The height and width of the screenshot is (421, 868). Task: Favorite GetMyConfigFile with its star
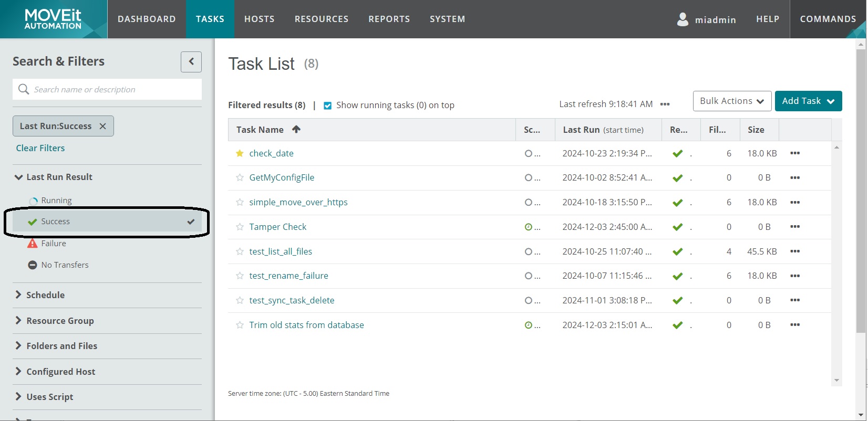(240, 177)
